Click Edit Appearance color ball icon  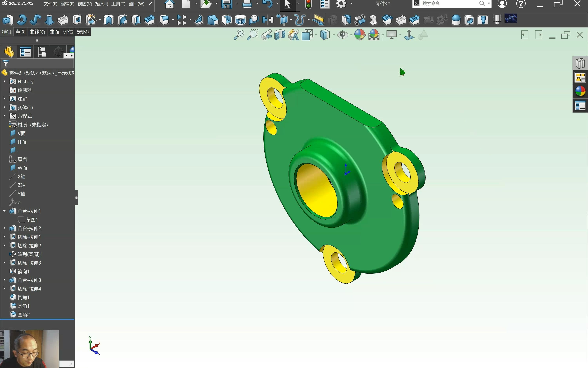[x=360, y=35]
